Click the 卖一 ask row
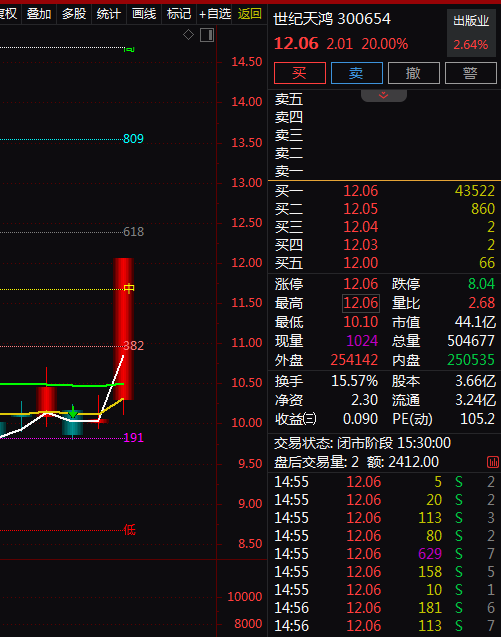 coord(384,171)
